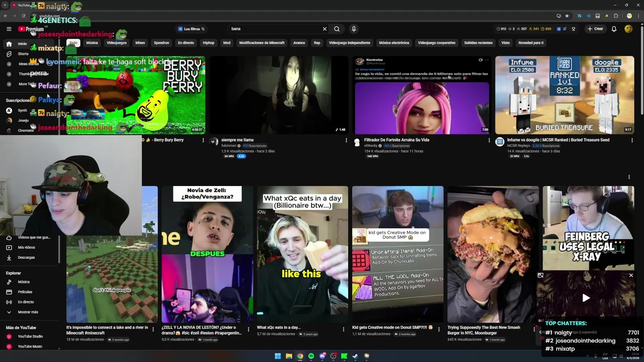Click the YouTube Premium logo
This screenshot has width=644, height=362.
31,29
